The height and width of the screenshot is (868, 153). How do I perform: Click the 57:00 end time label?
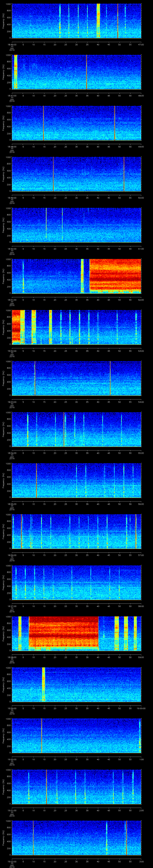(141, 555)
